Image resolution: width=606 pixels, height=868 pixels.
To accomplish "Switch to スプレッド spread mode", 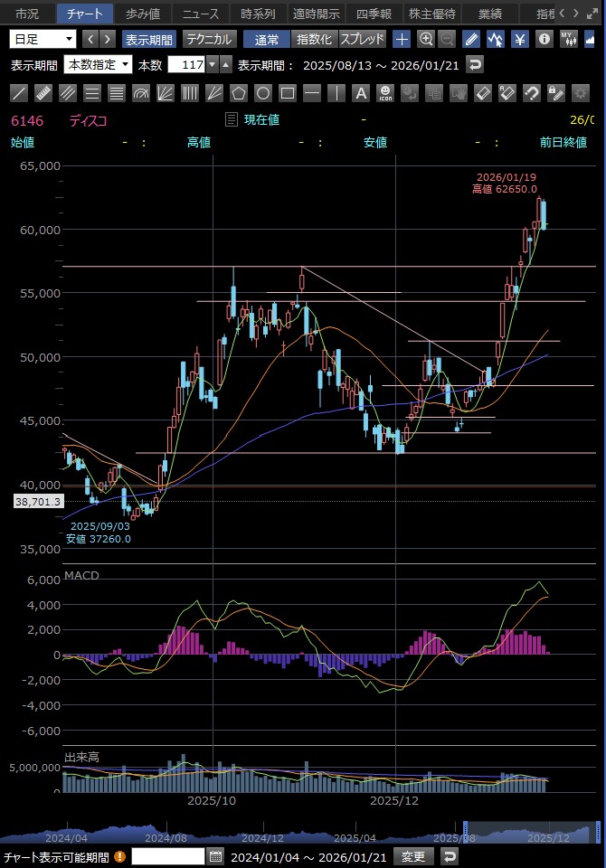I will pos(362,39).
